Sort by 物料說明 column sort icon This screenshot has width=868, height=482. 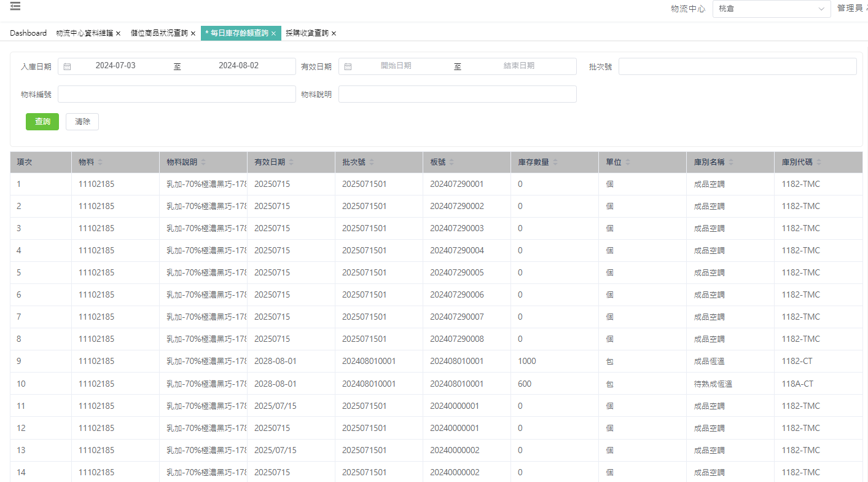(203, 162)
